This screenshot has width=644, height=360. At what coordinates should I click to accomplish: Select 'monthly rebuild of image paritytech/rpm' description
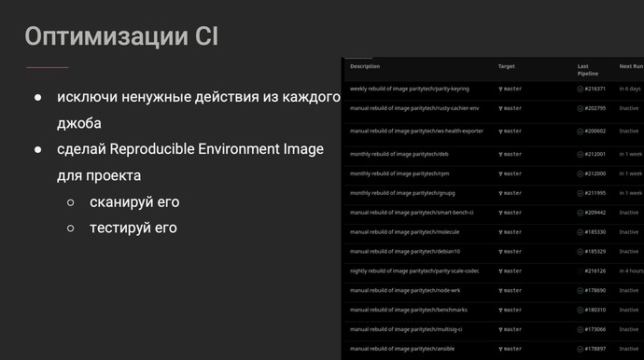tap(399, 174)
